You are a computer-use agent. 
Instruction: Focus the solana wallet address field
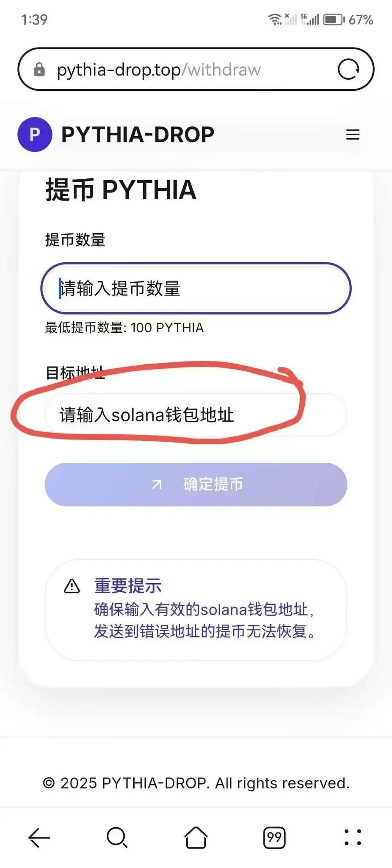click(196, 415)
